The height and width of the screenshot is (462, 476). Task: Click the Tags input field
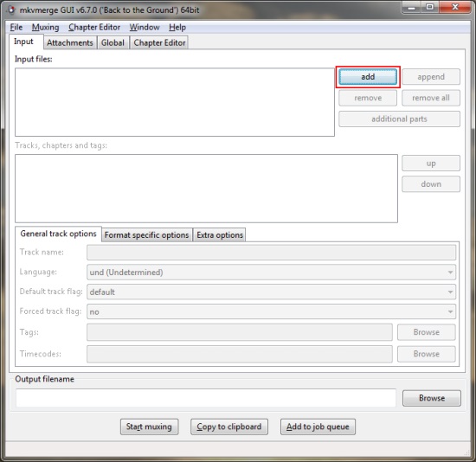[240, 332]
